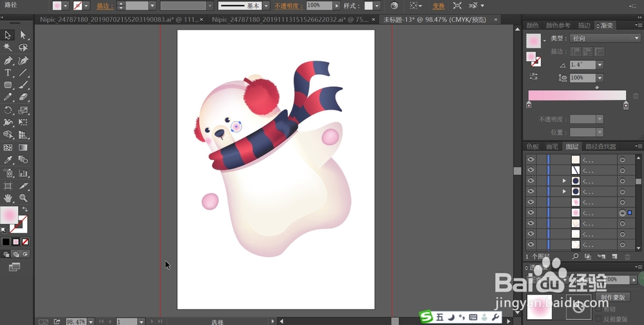Select the Magic Wand tool
Screen dimensions: 644x325
pos(8,48)
